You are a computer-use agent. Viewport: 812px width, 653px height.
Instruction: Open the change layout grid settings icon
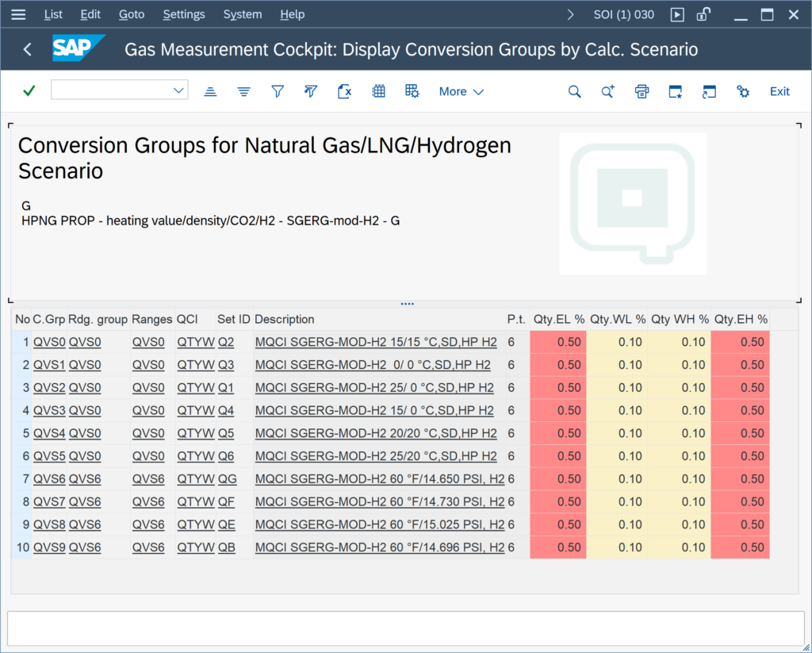[412, 92]
